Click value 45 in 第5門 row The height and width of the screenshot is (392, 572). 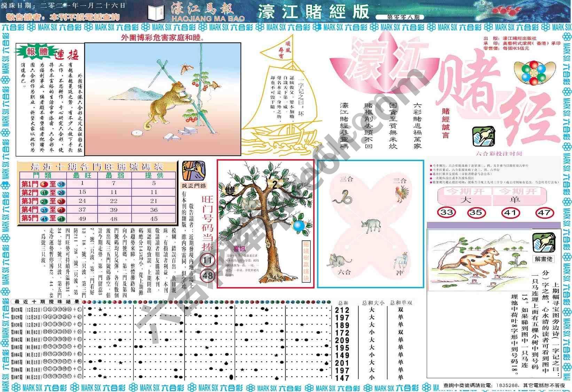tap(154, 219)
